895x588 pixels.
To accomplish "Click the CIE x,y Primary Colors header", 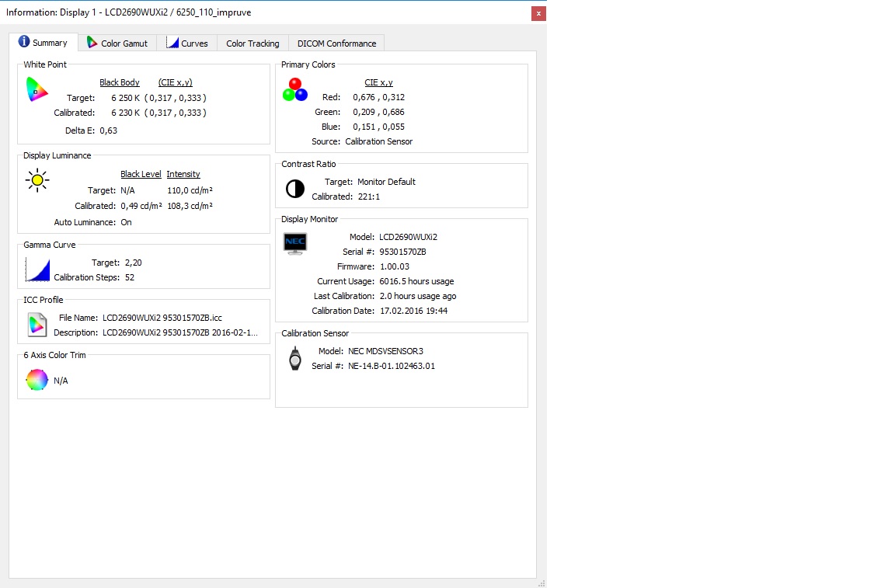I will point(378,82).
